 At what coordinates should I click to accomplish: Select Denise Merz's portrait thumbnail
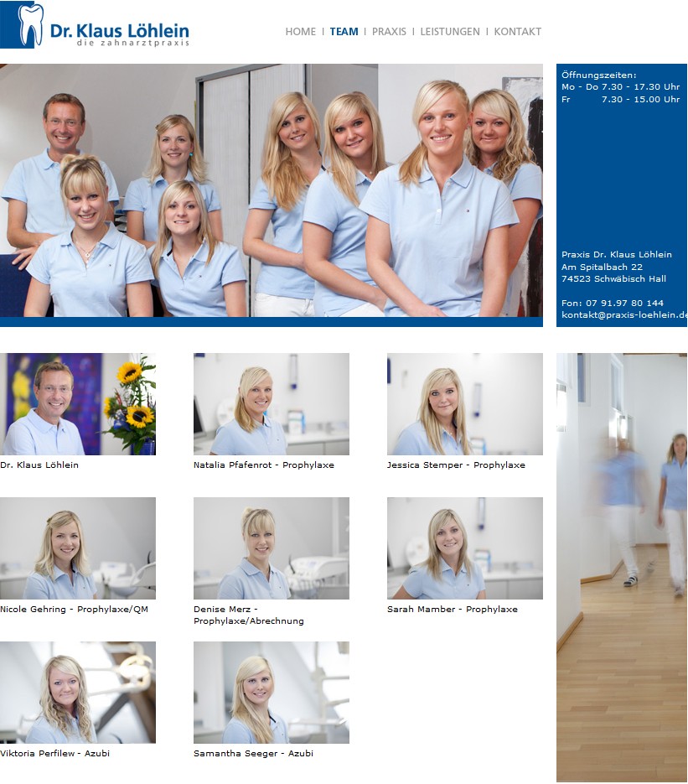[x=271, y=548]
